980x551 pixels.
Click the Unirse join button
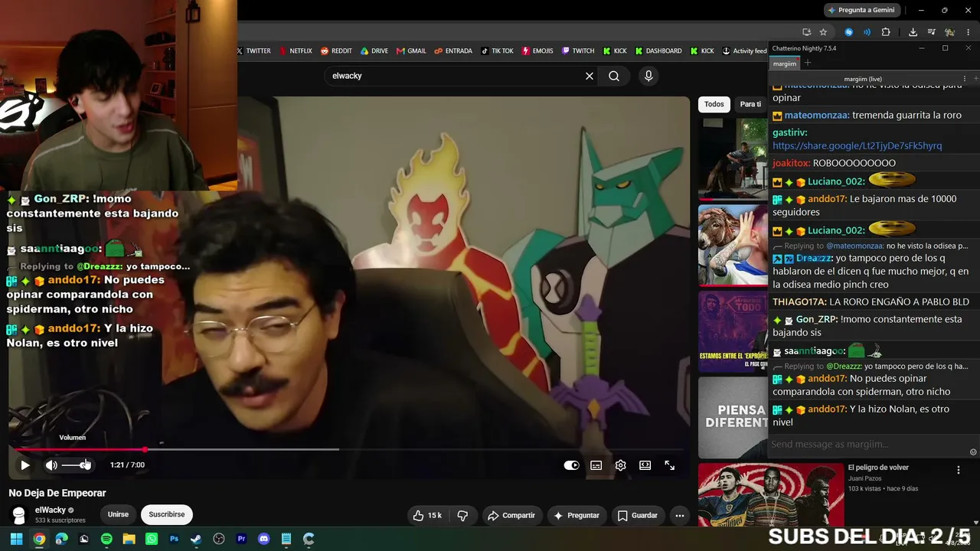click(118, 515)
